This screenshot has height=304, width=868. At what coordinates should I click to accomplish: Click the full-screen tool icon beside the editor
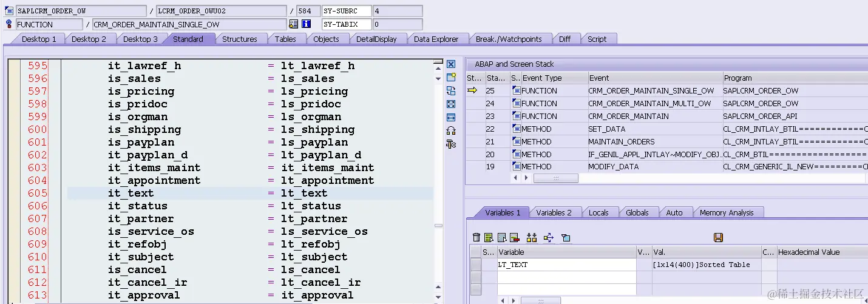point(451,104)
